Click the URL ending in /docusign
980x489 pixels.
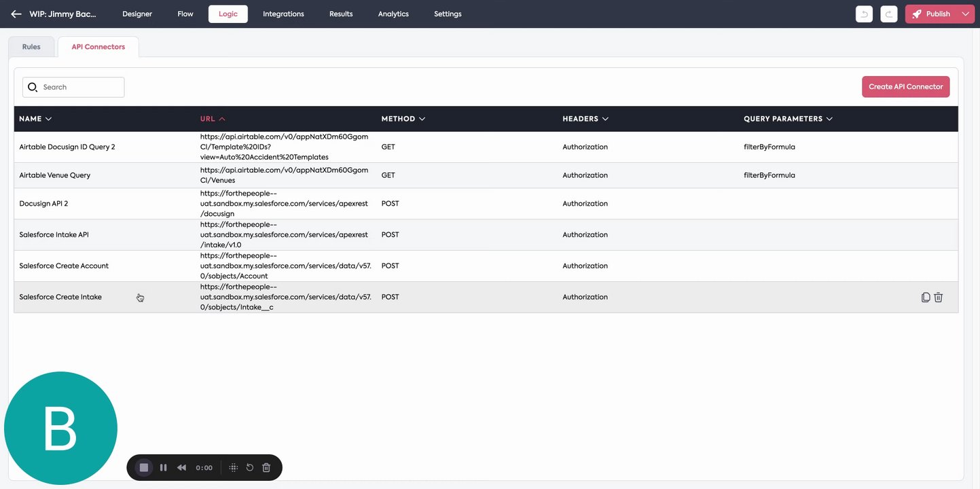coord(284,204)
